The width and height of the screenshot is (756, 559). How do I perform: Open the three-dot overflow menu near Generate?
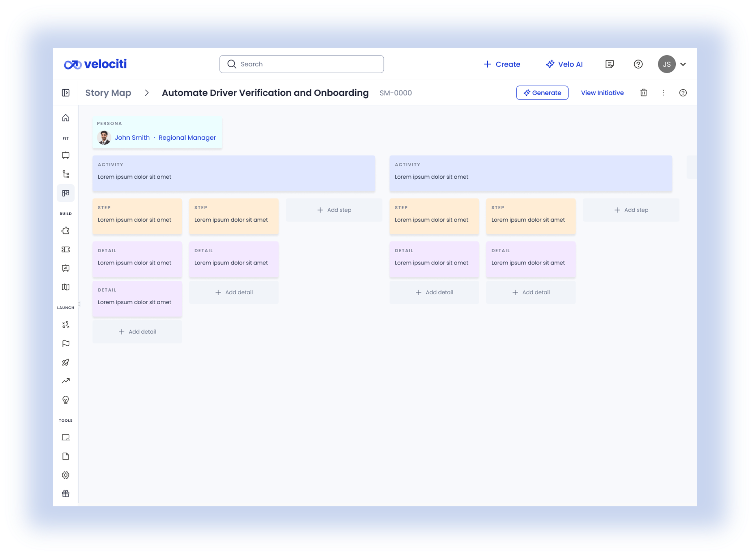coord(663,92)
